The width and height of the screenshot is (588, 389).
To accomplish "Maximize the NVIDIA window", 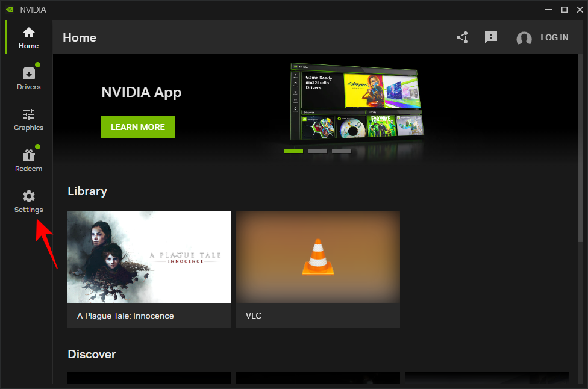I will (x=565, y=10).
